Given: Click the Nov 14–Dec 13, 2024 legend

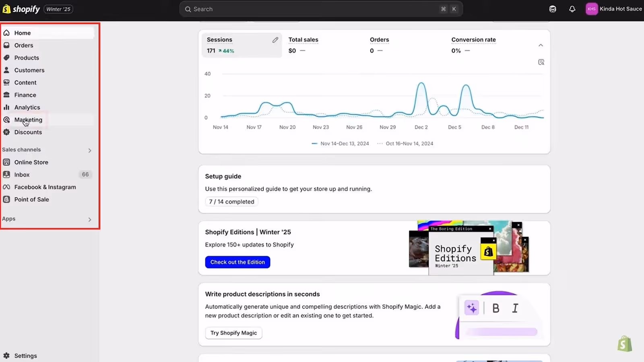Looking at the screenshot, I should point(340,144).
